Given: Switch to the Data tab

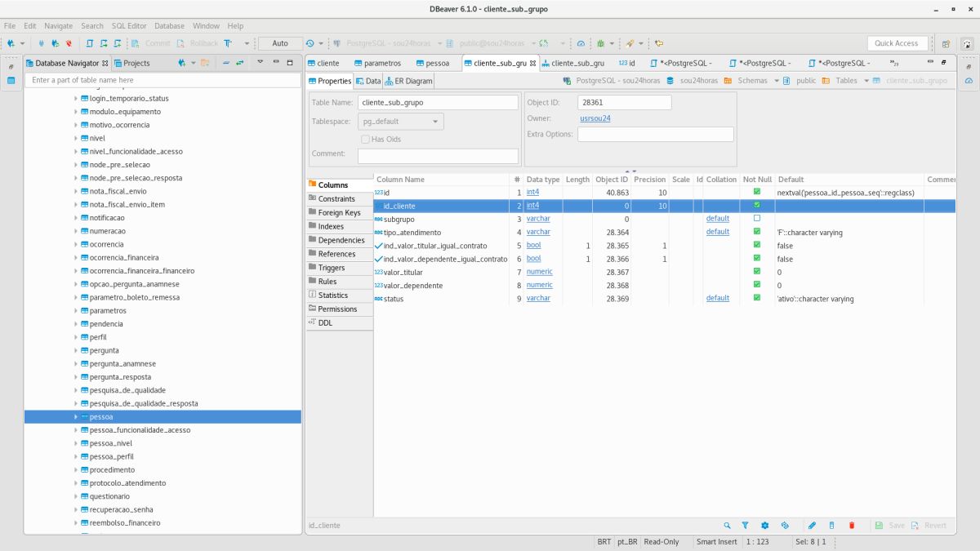Looking at the screenshot, I should [x=368, y=81].
